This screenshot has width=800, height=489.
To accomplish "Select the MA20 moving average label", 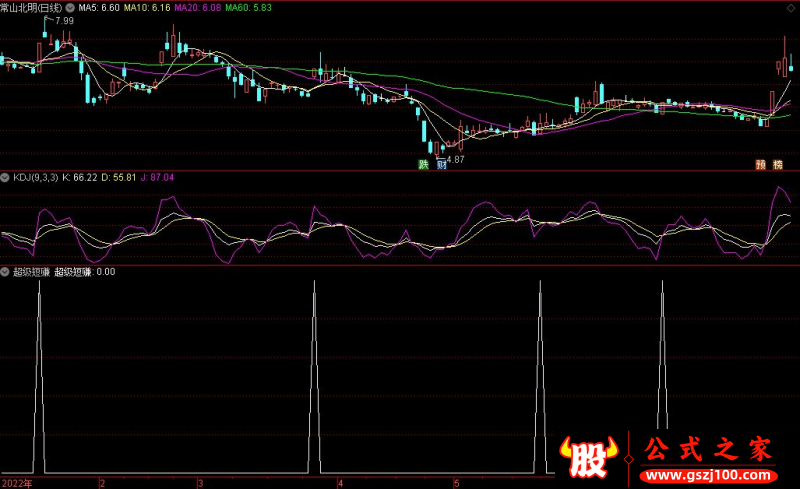I will pyautogui.click(x=197, y=8).
